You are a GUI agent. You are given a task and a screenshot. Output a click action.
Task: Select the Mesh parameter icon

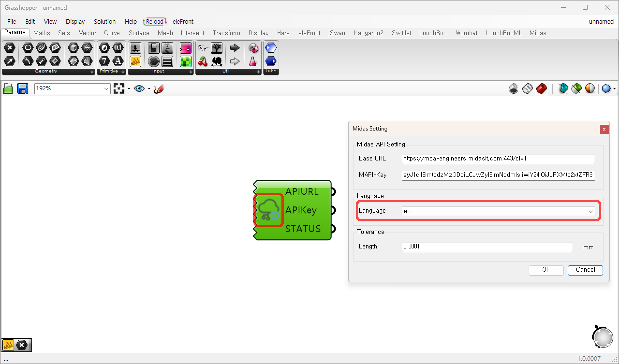(87, 48)
